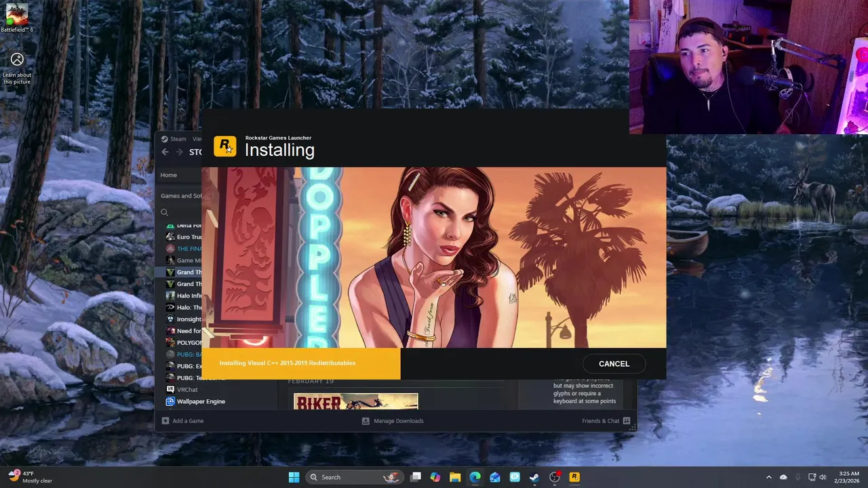Click the taskbar Search box

(354, 477)
